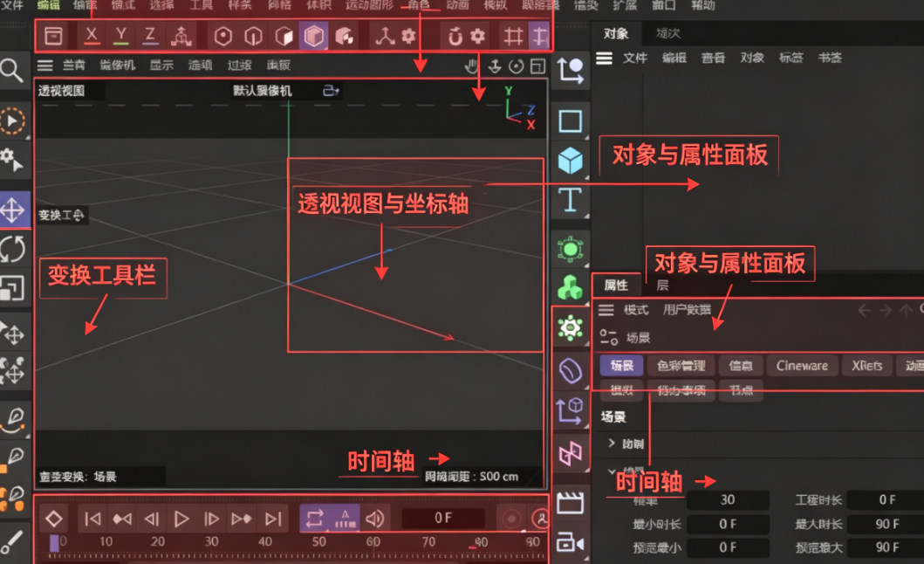Click the 最大时长 field showing 90 F
The height and width of the screenshot is (564, 924).
tap(886, 524)
